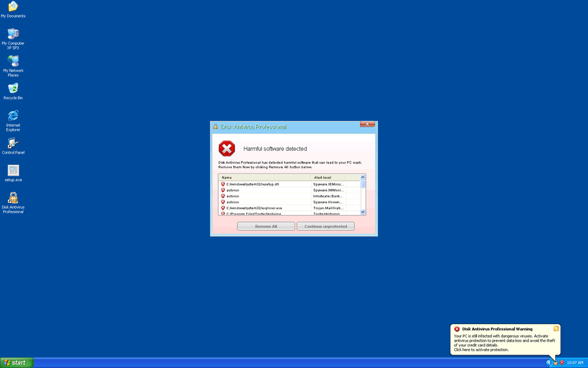Select the Recycle Bin icon
Viewport: 588px width, 368px height.
13,88
